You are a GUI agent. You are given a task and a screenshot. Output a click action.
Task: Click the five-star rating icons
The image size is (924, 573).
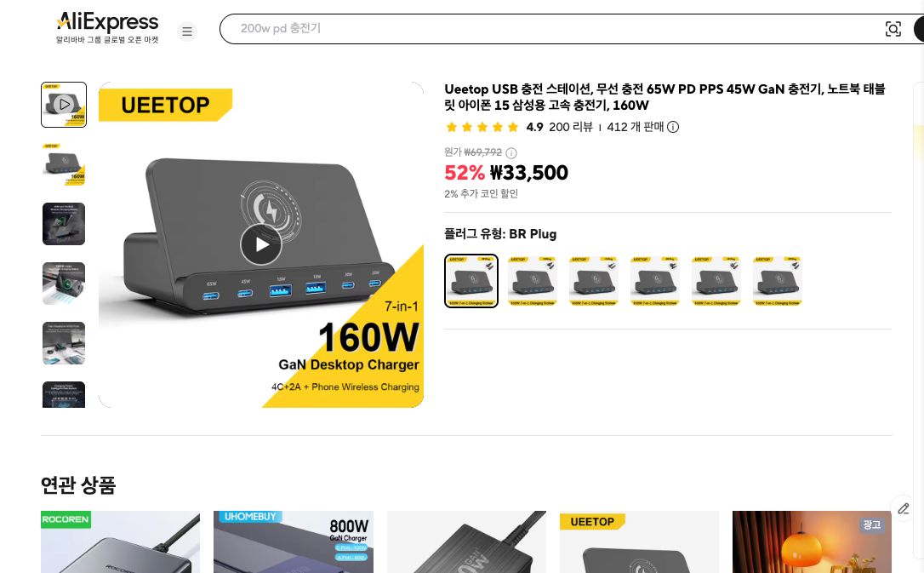(x=482, y=127)
